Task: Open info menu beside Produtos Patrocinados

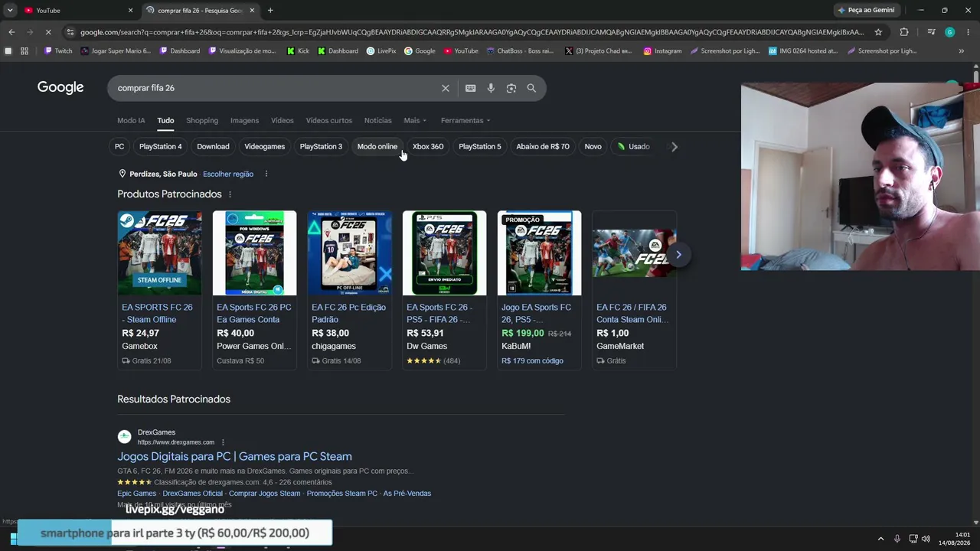Action: tap(230, 194)
